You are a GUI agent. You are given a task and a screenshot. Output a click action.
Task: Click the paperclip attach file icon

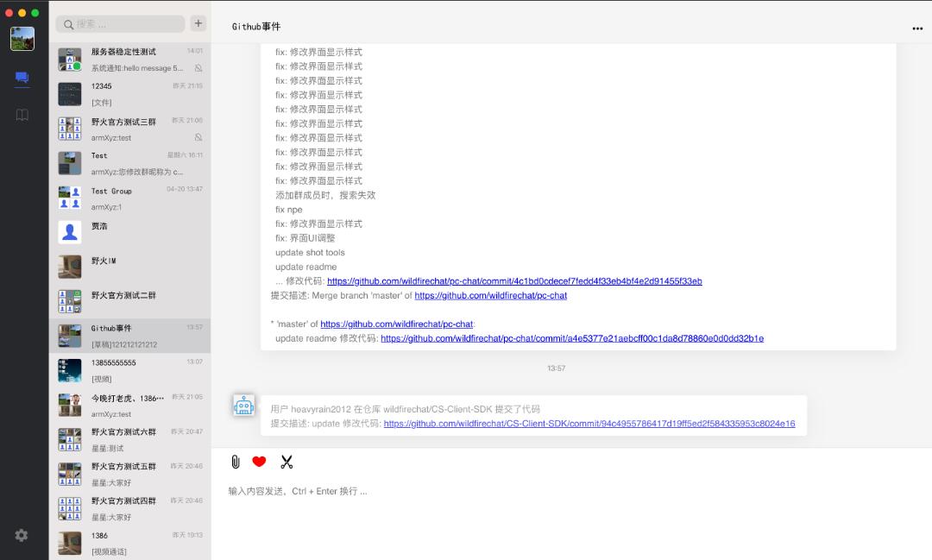click(x=235, y=462)
